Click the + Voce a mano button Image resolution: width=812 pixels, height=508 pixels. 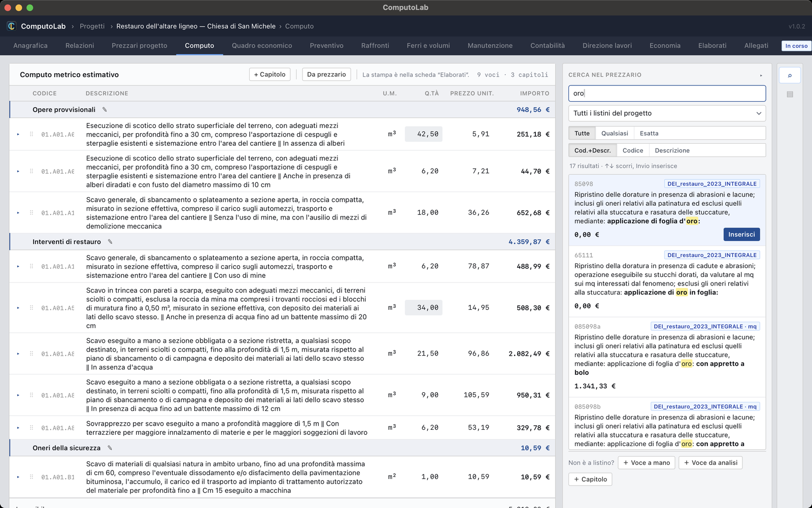[647, 463]
